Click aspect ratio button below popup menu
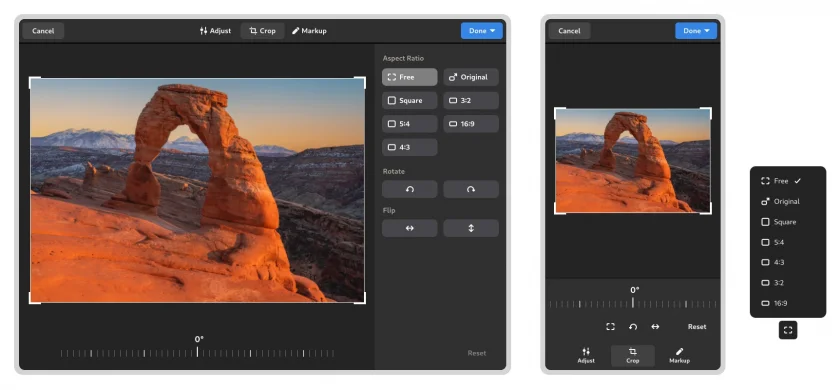 point(788,330)
